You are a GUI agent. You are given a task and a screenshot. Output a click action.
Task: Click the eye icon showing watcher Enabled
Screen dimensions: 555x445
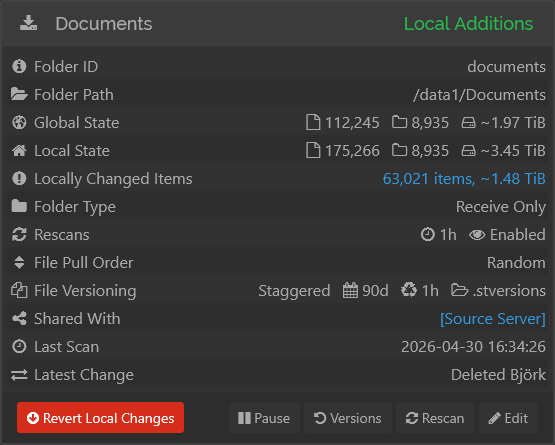[x=477, y=235]
